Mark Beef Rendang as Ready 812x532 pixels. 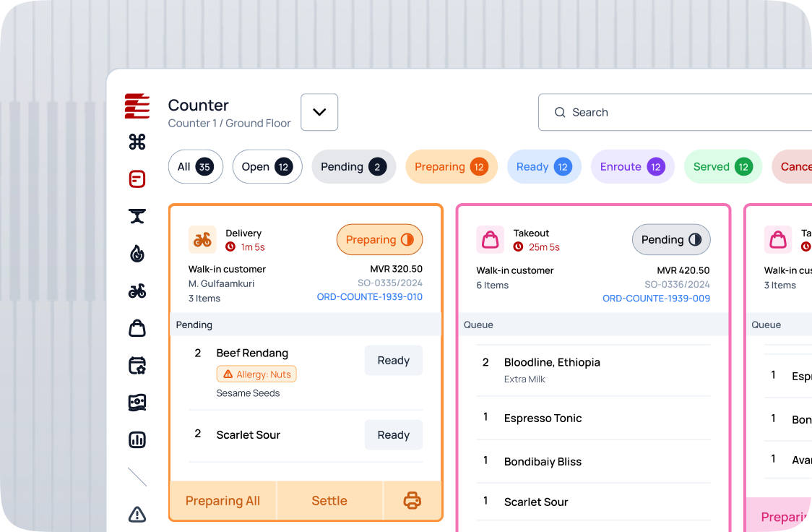coord(394,361)
